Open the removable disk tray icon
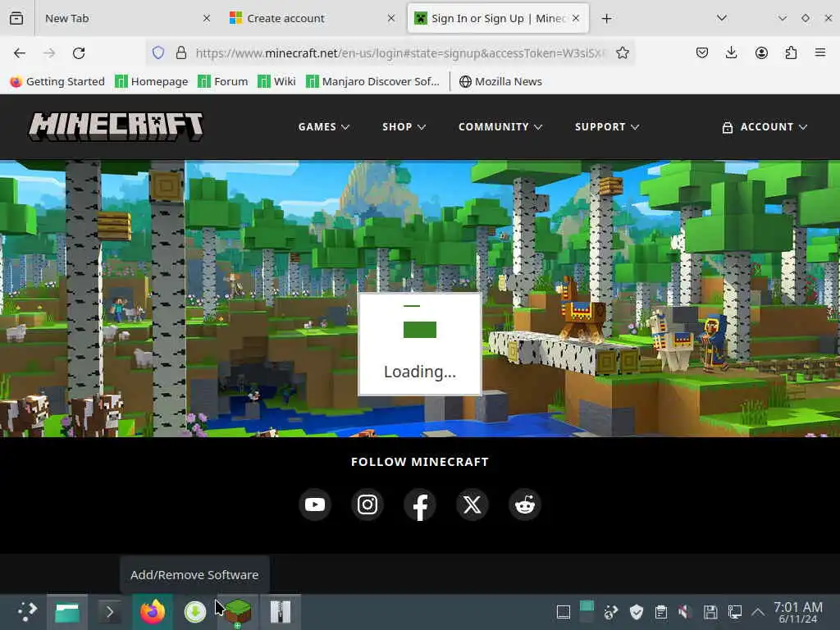Screen dimensions: 840x630 [710, 612]
